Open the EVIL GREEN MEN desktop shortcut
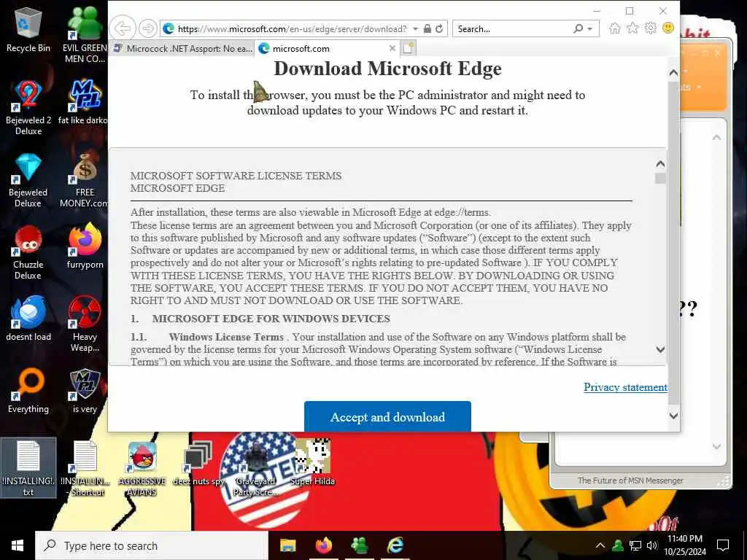 (85, 34)
